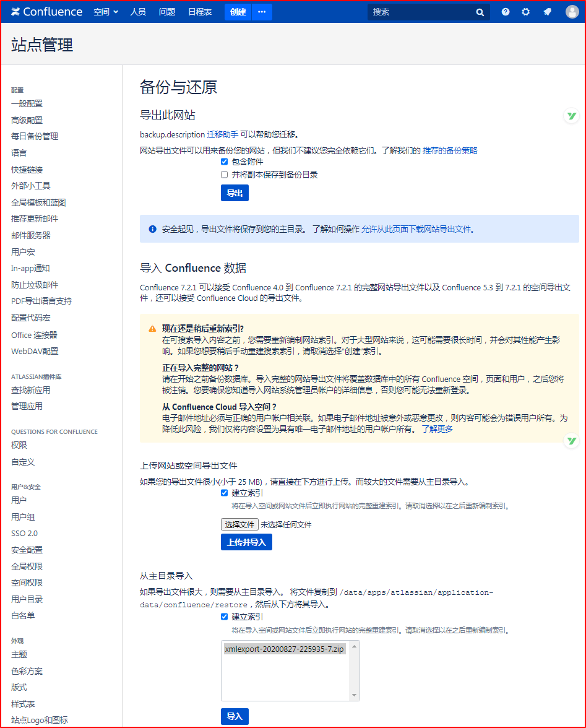Viewport: 586px width, 728px height.
Task: Open the settings gear menu
Action: pos(525,12)
